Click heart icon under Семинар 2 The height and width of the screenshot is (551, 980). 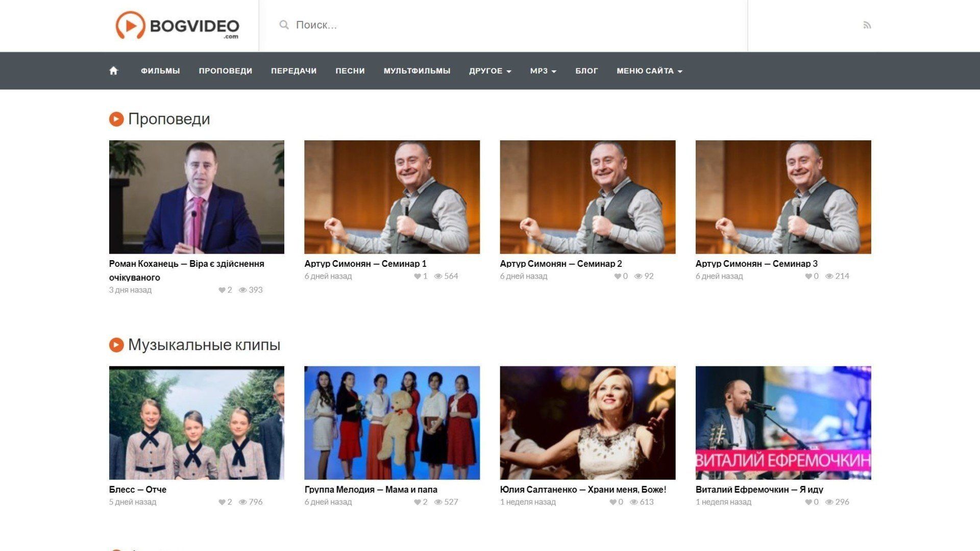pos(618,276)
